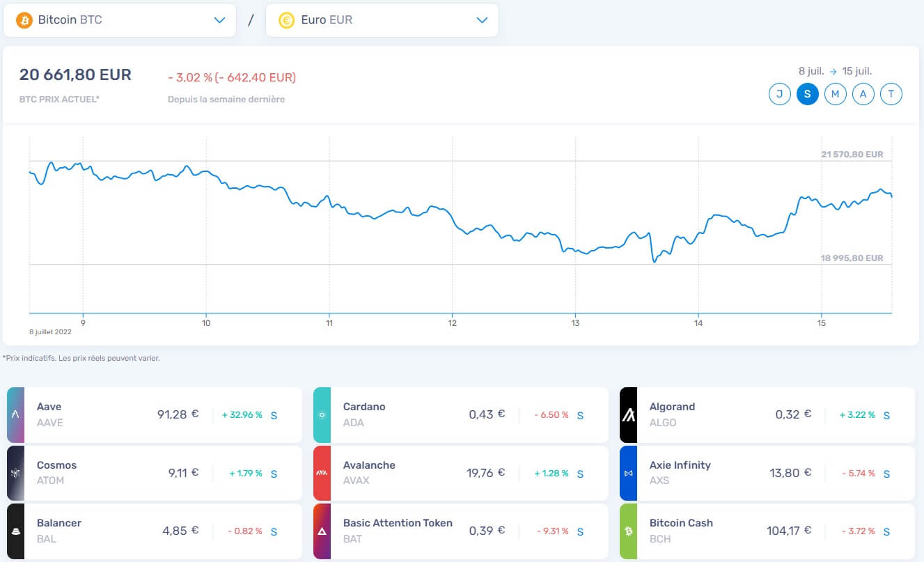This screenshot has width=924, height=562.
Task: Click the 8 juil. to 15 juil. date range
Action: coord(835,70)
